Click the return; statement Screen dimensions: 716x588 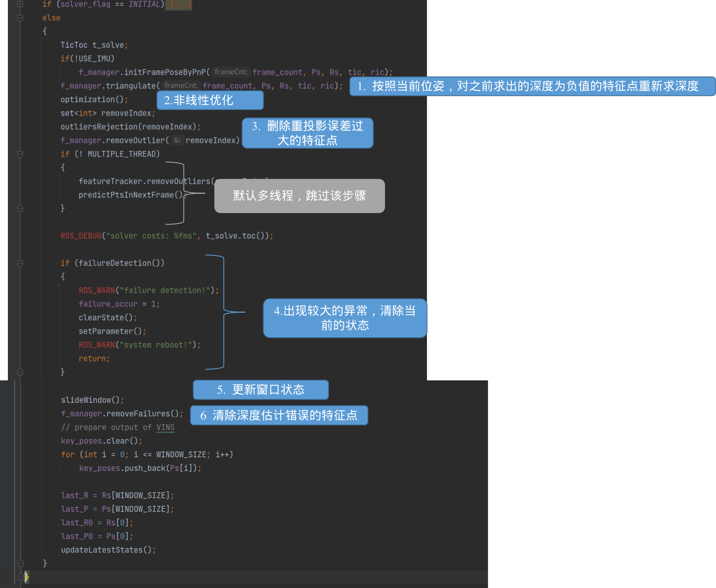point(94,358)
